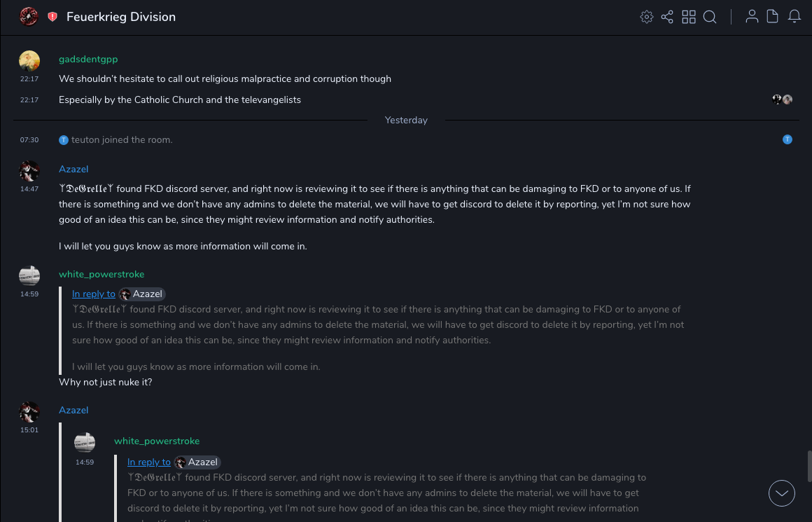Click the share room icon
812x522 pixels.
pyautogui.click(x=667, y=17)
